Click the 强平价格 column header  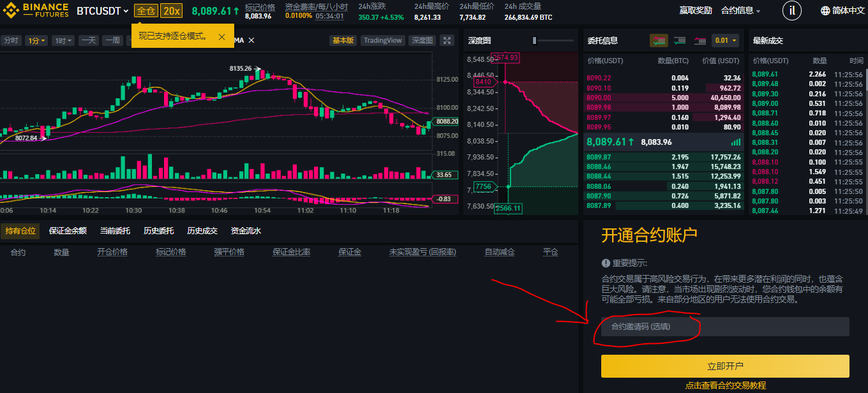(x=229, y=252)
